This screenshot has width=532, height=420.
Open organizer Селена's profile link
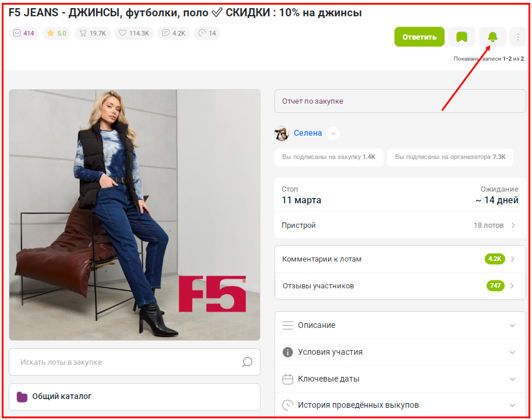pos(308,133)
